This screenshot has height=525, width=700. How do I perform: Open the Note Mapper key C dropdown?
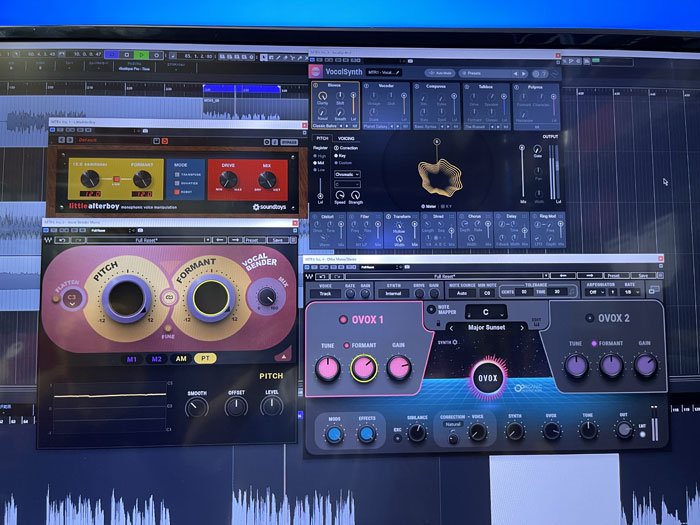[486, 312]
